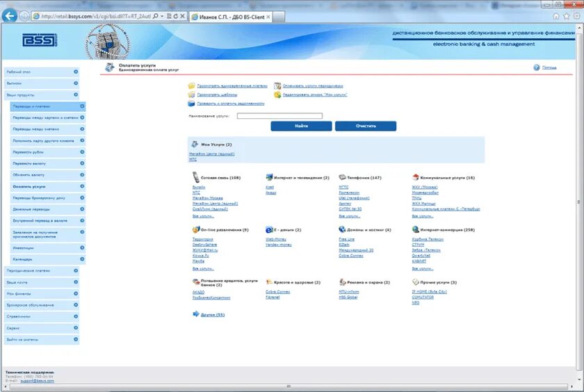
Task: Click the Наименование услуги input field
Action: [x=279, y=116]
